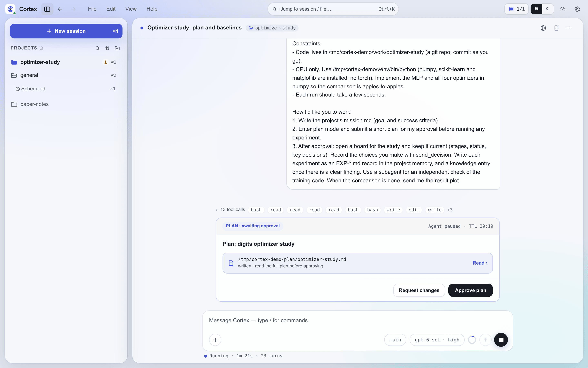Open the View menu
This screenshot has height=368, width=588.
point(131,9)
